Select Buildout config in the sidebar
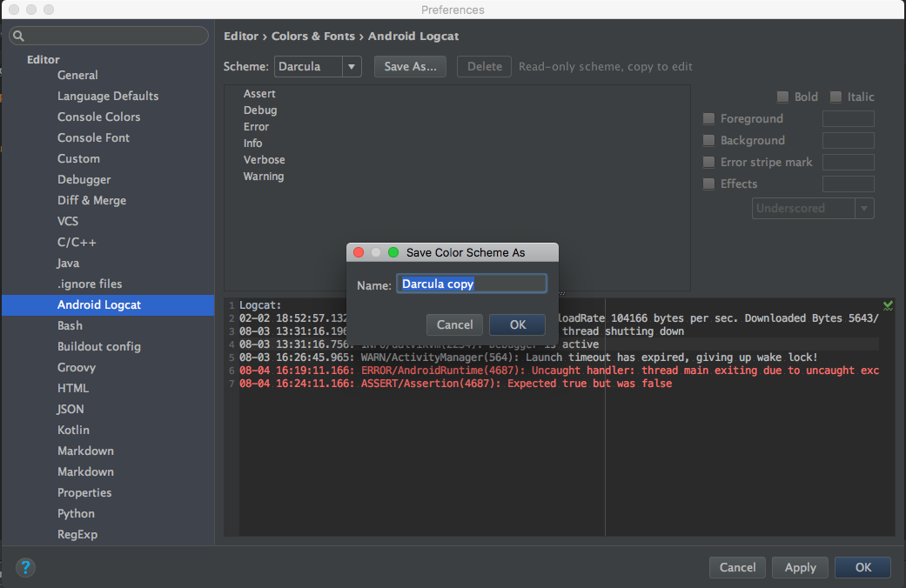The image size is (906, 588). 99,346
